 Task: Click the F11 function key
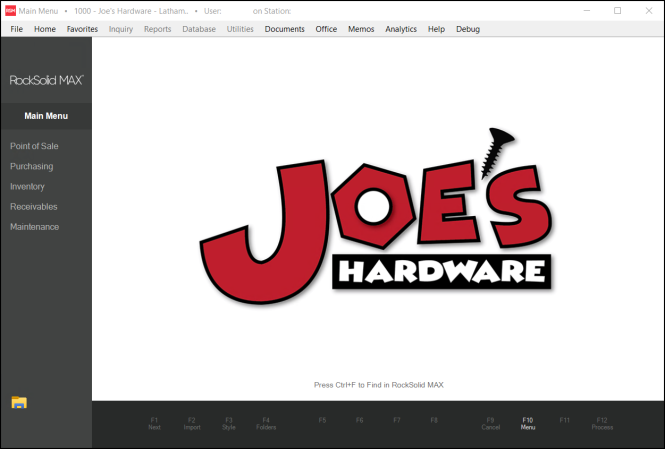click(x=564, y=420)
